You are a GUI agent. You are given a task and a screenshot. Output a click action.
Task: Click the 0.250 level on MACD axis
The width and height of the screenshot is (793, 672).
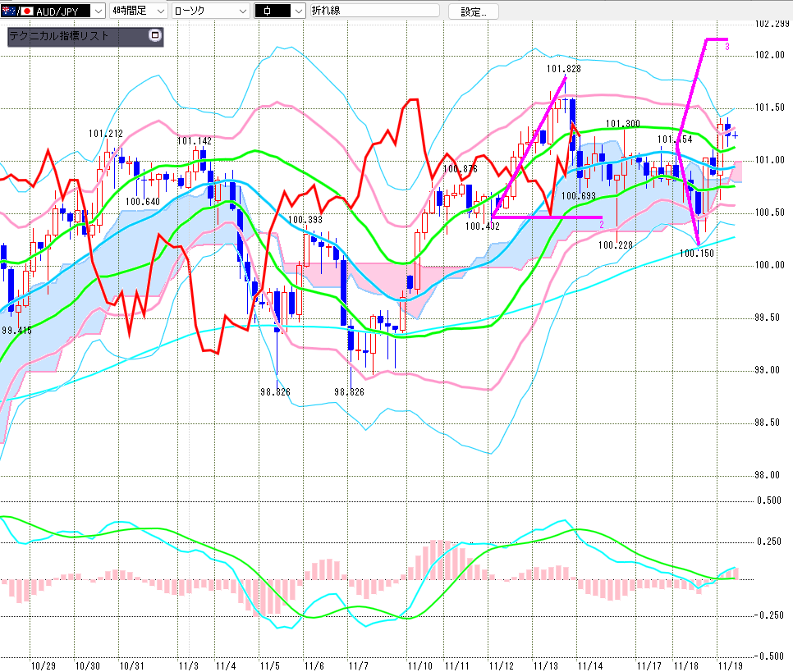[x=770, y=542]
